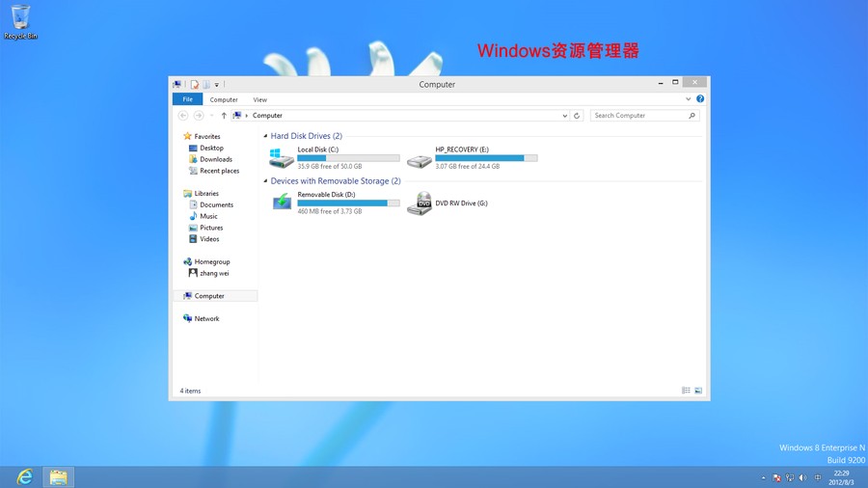Collapse Devices with Removable Storage group
The width and height of the screenshot is (868, 488).
(266, 181)
